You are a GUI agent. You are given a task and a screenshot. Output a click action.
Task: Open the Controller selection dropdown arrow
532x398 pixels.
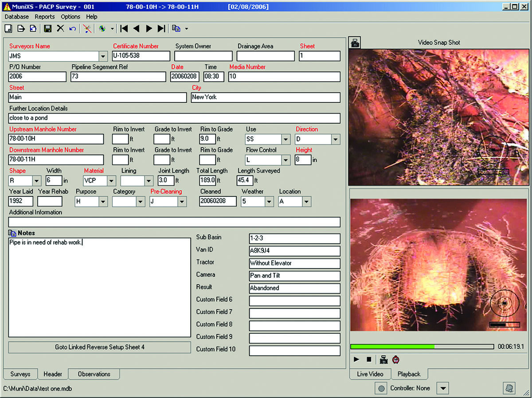(442, 388)
